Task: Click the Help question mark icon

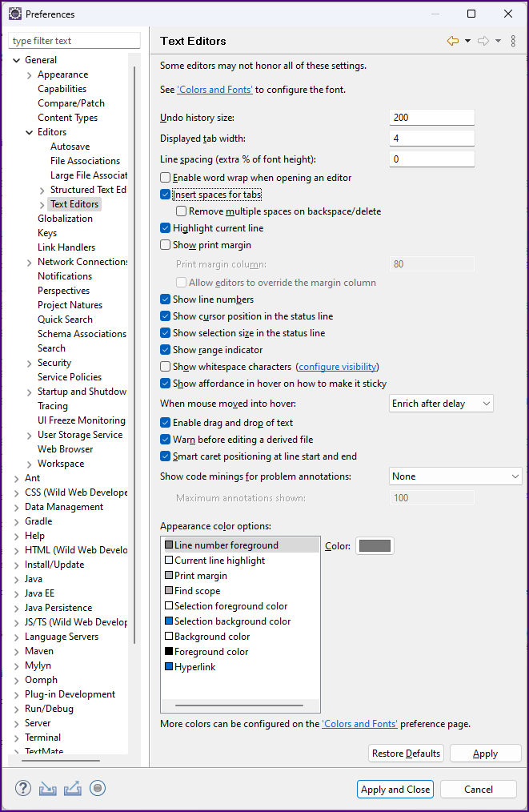Action: (x=22, y=788)
